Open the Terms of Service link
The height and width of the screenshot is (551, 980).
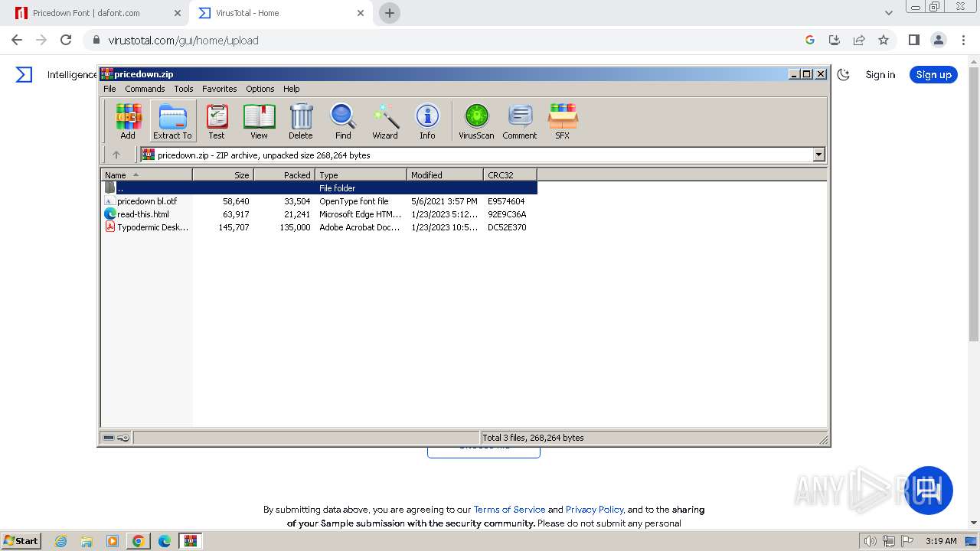pyautogui.click(x=509, y=510)
